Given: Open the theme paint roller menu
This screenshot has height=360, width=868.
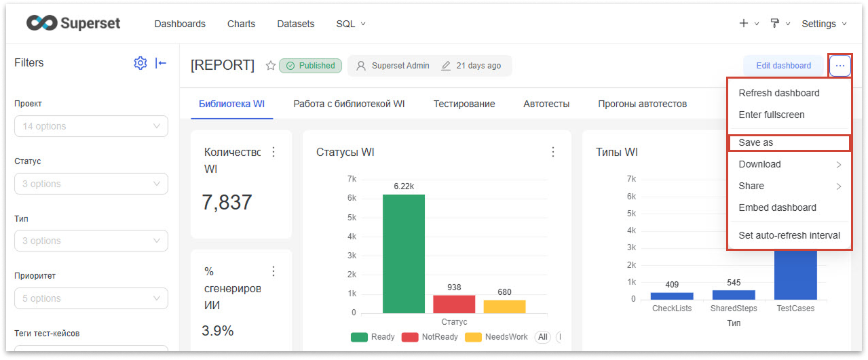Looking at the screenshot, I should 775,23.
